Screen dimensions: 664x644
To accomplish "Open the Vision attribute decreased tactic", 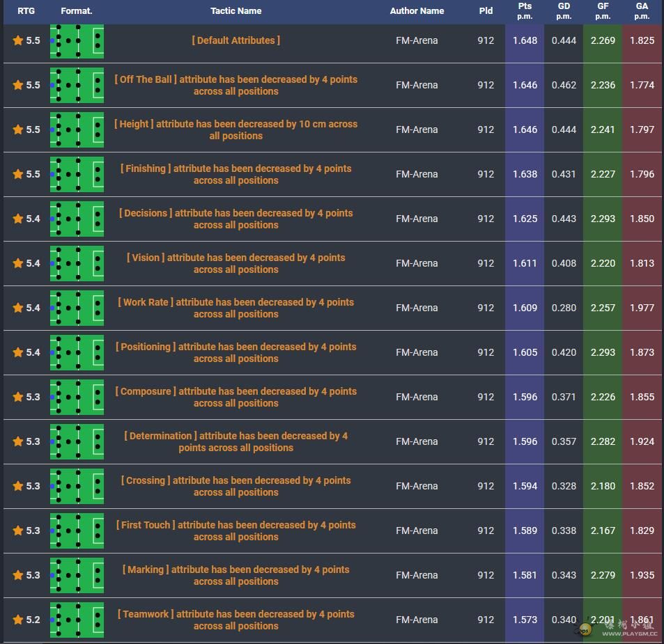I will pyautogui.click(x=236, y=263).
